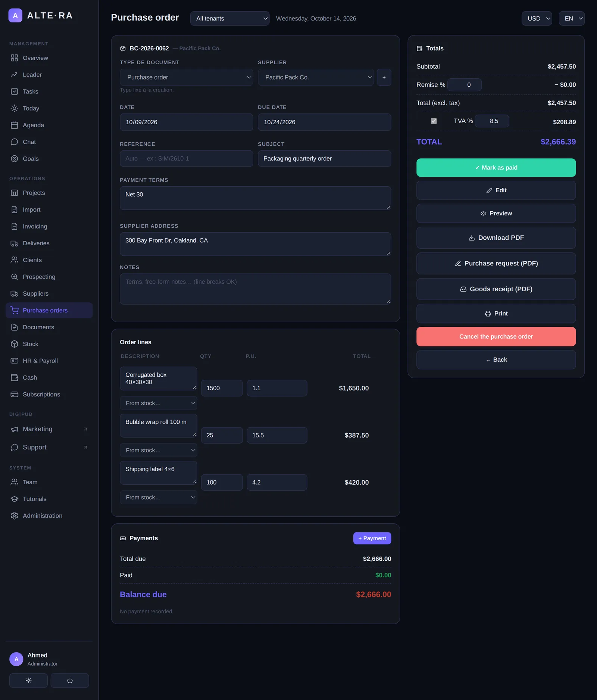Click the ALTE·RA logo badge

tap(15, 16)
